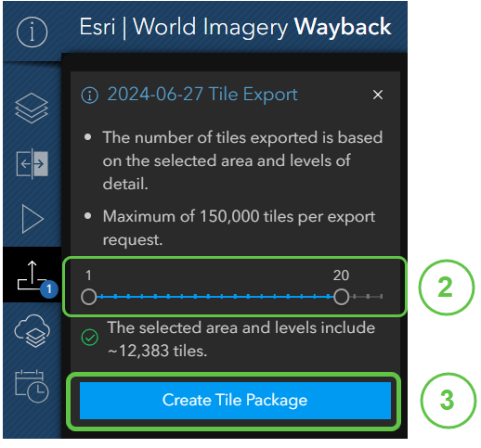This screenshot has height=448, width=481.
Task: Click the blue slider track between handles
Action: click(214, 297)
